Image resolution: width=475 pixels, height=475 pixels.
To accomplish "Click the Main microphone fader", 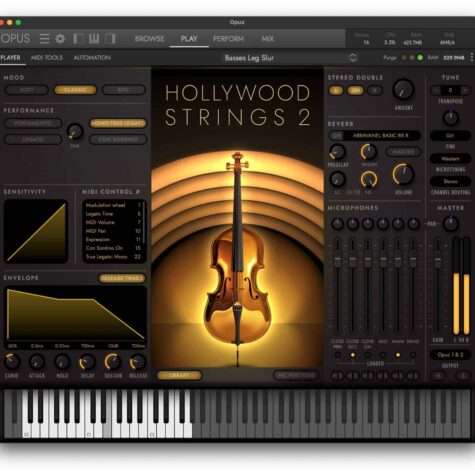I will (398, 260).
